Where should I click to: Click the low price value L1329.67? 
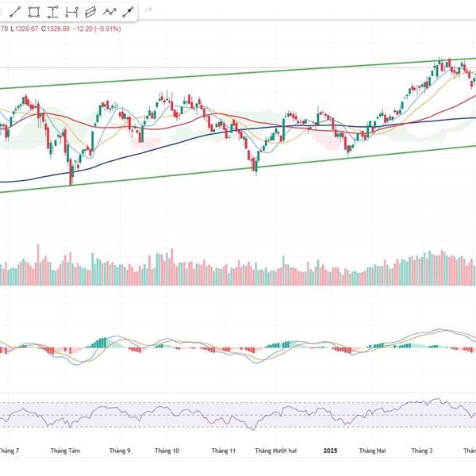click(x=25, y=29)
